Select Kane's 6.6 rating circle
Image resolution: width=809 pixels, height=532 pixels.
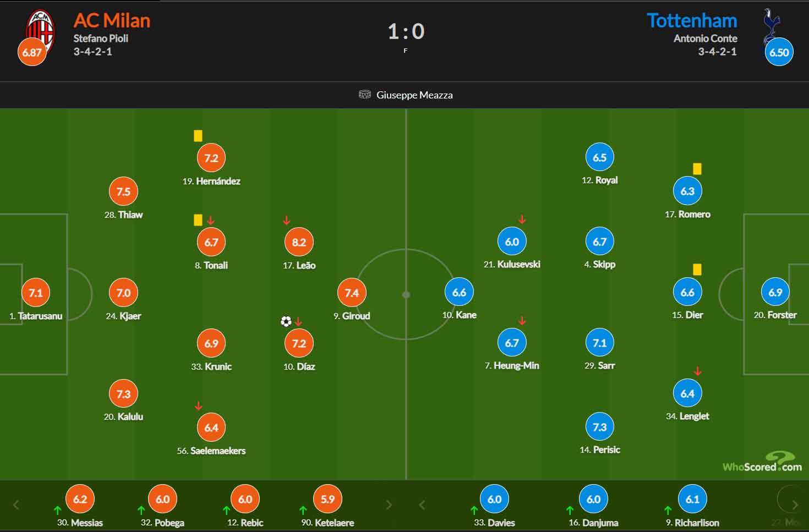pos(459,292)
